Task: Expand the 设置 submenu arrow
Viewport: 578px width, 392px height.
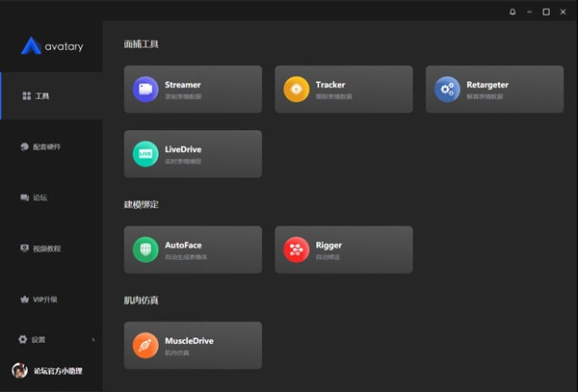Action: (x=93, y=340)
